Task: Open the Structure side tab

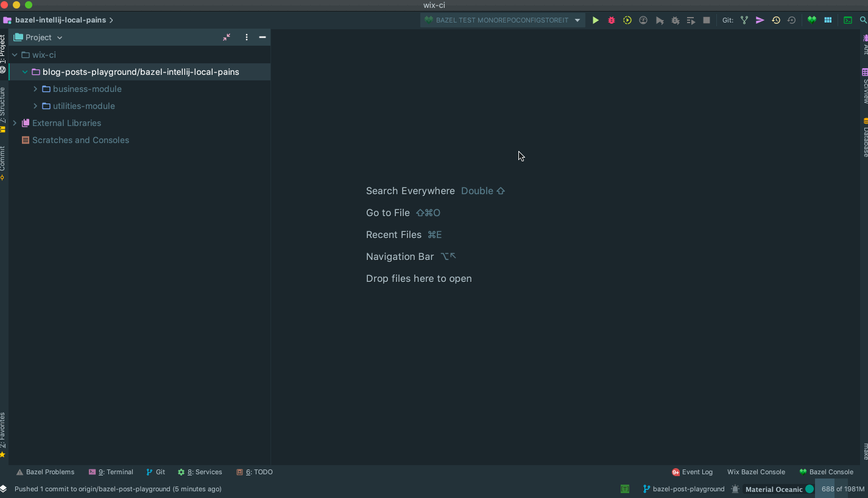Action: (3, 110)
